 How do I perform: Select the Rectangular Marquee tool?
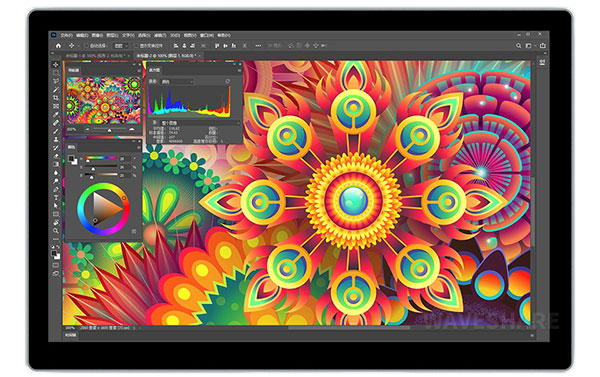point(56,73)
